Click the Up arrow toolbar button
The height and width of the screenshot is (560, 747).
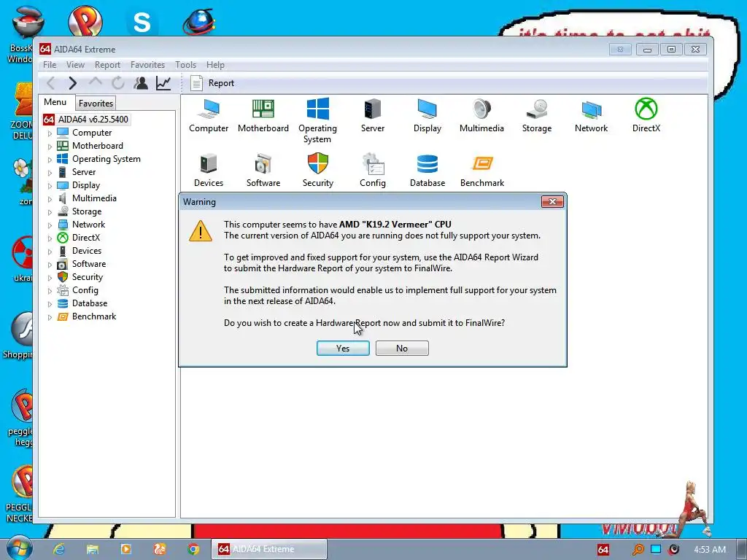pos(96,83)
